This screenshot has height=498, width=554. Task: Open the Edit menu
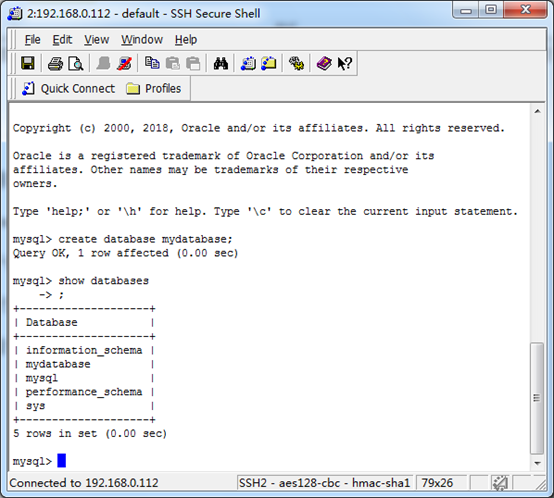coord(62,40)
